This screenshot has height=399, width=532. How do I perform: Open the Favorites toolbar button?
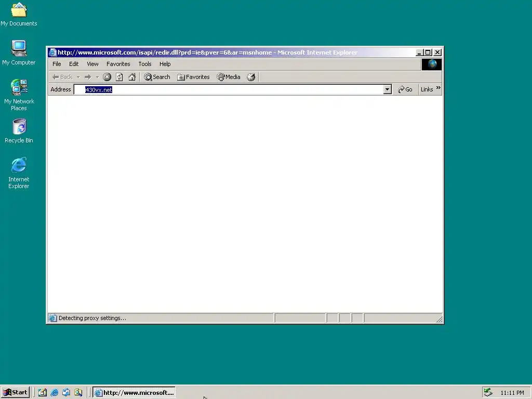(x=193, y=77)
